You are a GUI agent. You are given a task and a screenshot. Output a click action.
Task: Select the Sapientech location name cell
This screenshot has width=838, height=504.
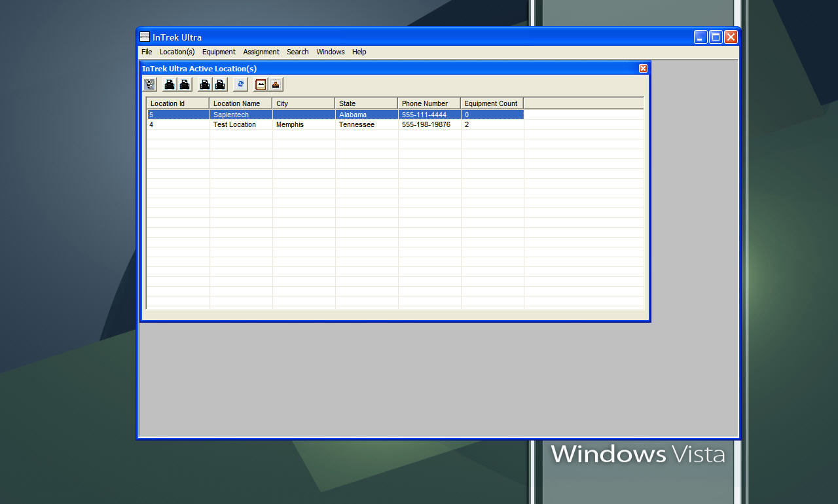click(241, 115)
